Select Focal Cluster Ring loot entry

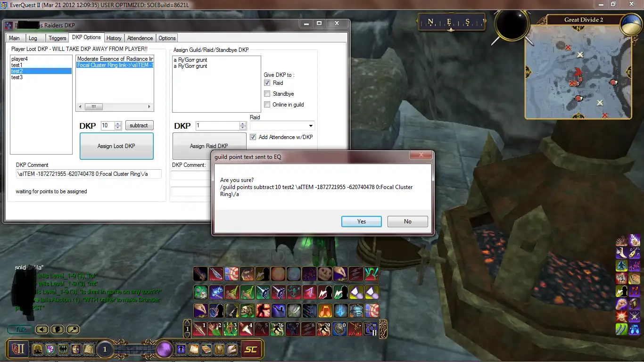click(115, 65)
